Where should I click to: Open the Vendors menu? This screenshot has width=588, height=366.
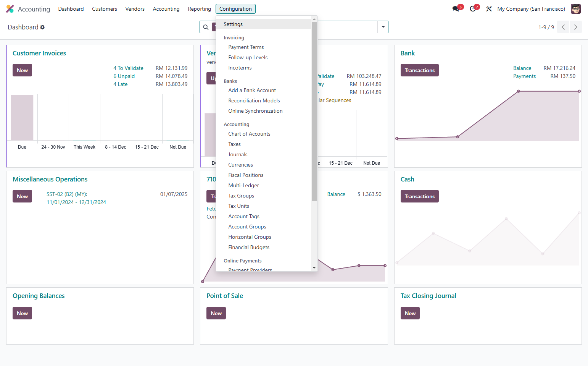click(x=135, y=9)
